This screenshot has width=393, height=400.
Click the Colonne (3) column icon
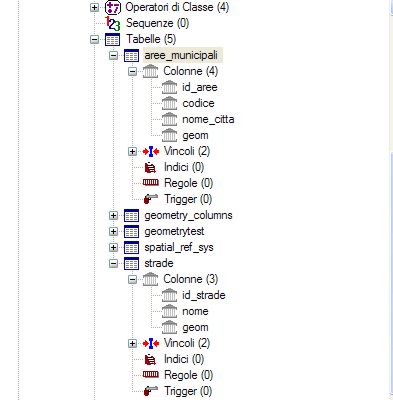coord(150,279)
